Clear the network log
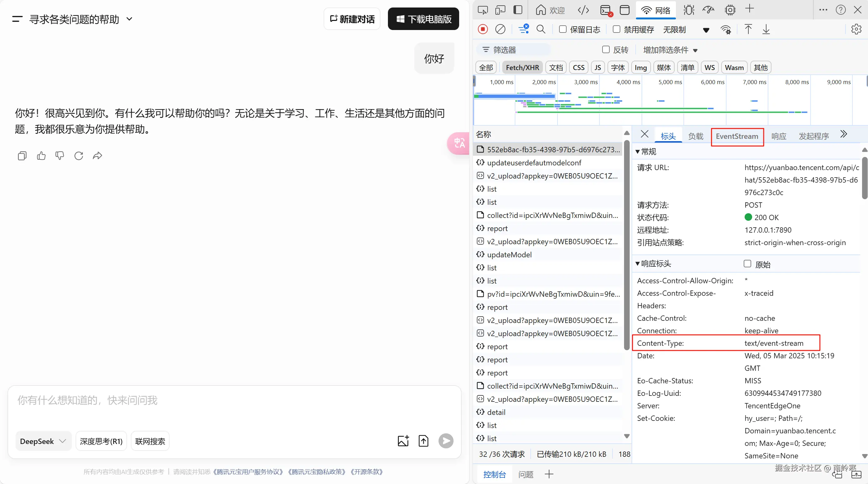Screen dimensions: 868x484 [x=500, y=29]
